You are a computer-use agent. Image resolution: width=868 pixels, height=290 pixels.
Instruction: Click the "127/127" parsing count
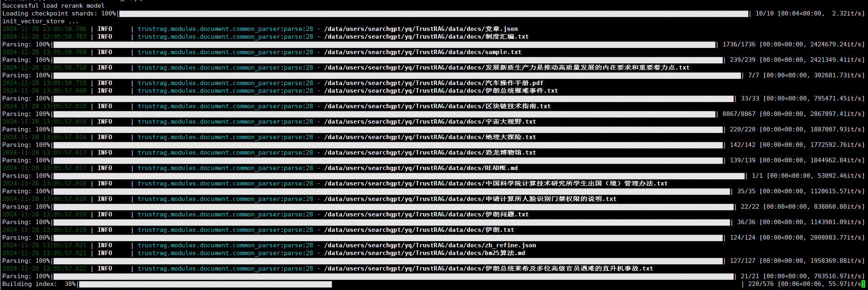click(742, 261)
